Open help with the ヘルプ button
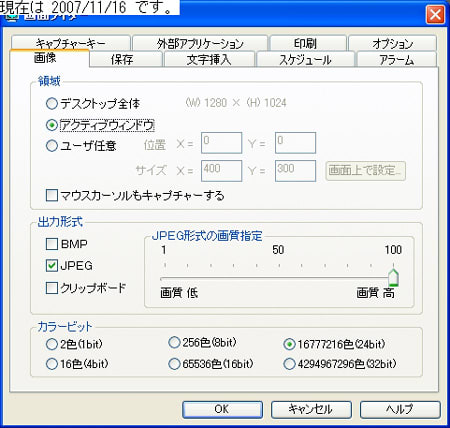The image size is (450, 428). pyautogui.click(x=400, y=409)
